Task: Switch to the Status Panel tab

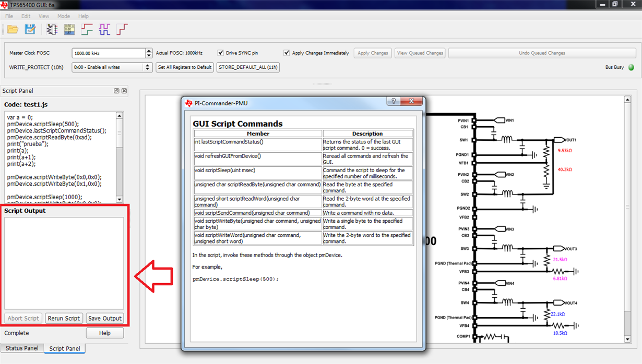Action: pyautogui.click(x=22, y=348)
